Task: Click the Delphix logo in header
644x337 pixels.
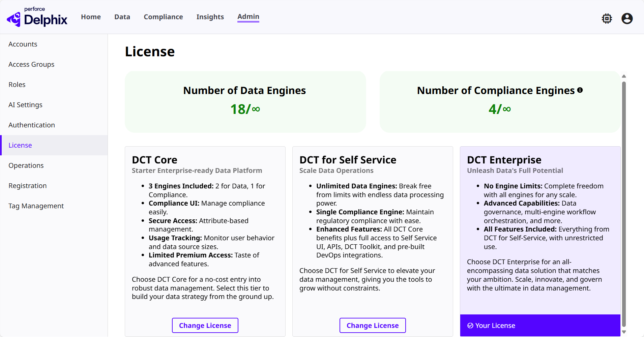Action: tap(37, 17)
